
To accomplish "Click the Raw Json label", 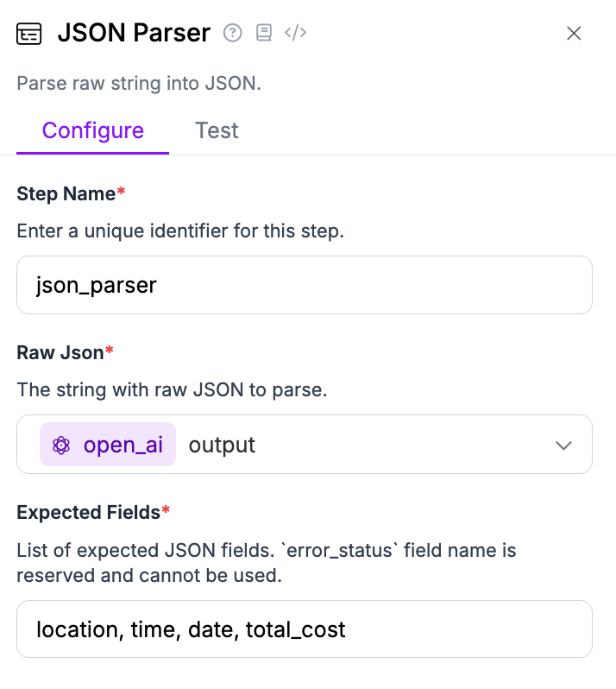I will pyautogui.click(x=60, y=352).
